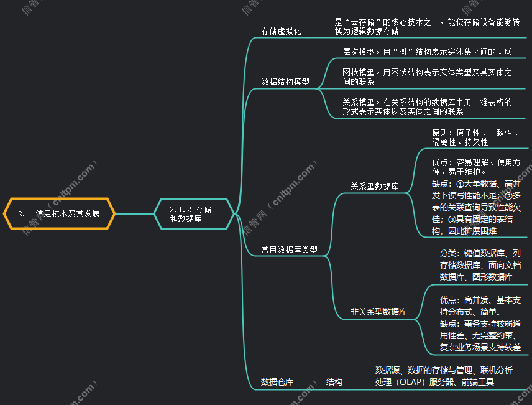The height and width of the screenshot is (405, 532).
Task: Select the 结构 node beside 数据仓库
Action: [334, 382]
